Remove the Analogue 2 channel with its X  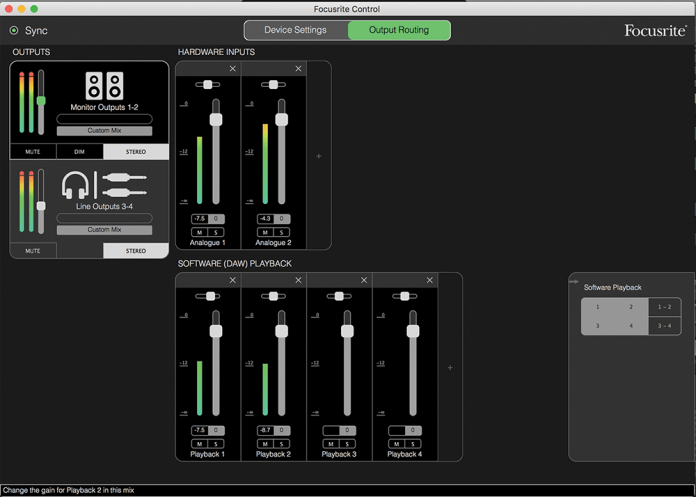click(x=298, y=69)
